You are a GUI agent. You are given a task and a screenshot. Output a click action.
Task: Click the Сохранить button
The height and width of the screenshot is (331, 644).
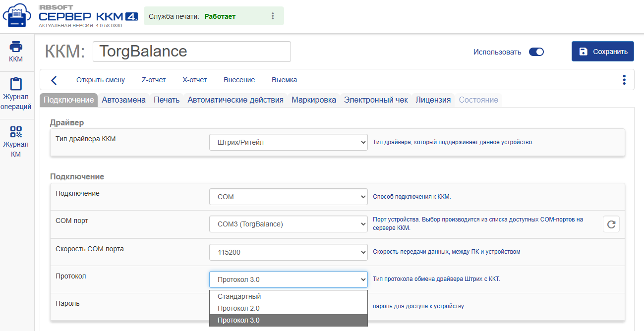coord(602,52)
